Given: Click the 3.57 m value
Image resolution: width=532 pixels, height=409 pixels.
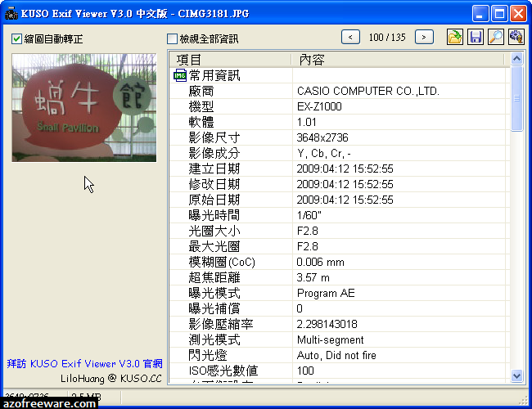Looking at the screenshot, I should [x=313, y=278].
